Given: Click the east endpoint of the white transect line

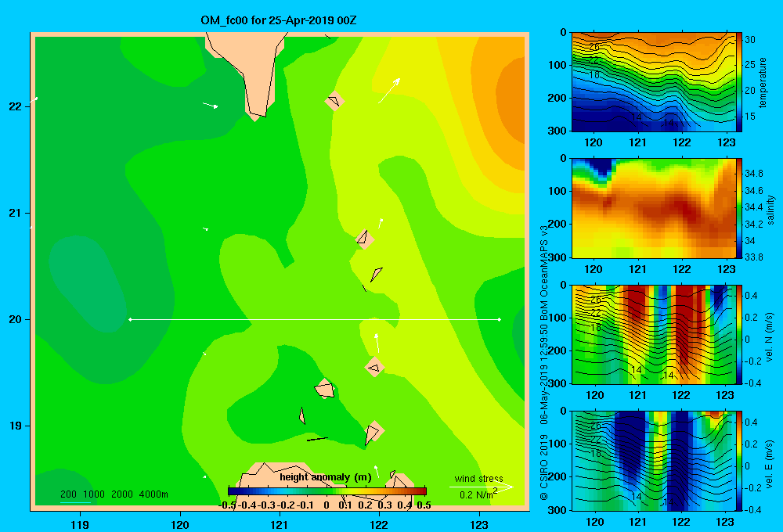Looking at the screenshot, I should (x=500, y=319).
